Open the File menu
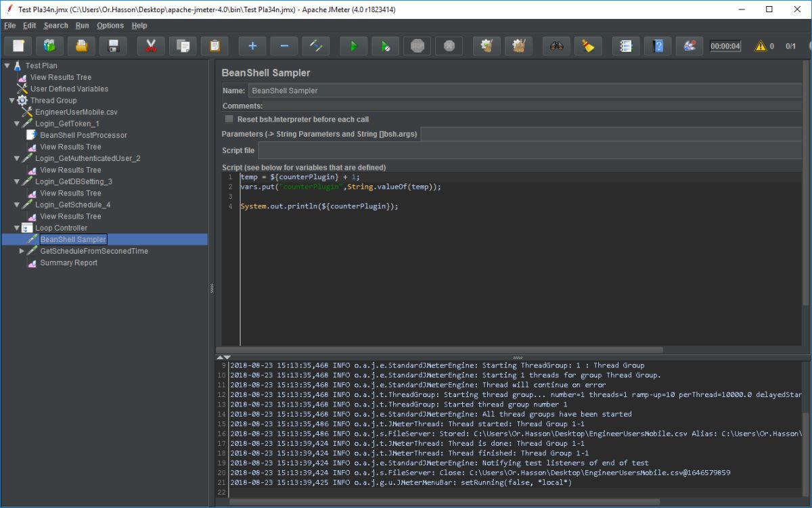 click(x=9, y=26)
